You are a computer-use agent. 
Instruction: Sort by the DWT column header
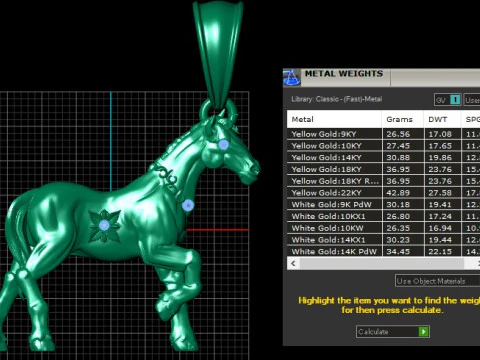[x=442, y=119]
